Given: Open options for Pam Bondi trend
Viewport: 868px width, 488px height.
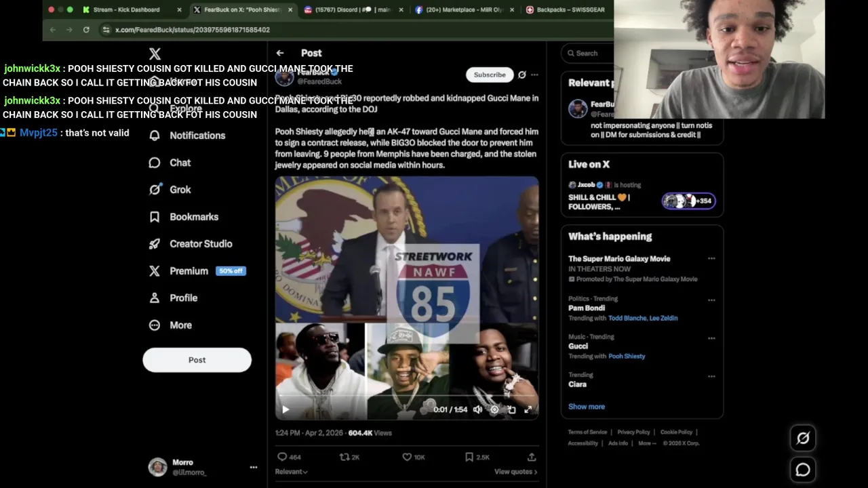Looking at the screenshot, I should pos(711,300).
